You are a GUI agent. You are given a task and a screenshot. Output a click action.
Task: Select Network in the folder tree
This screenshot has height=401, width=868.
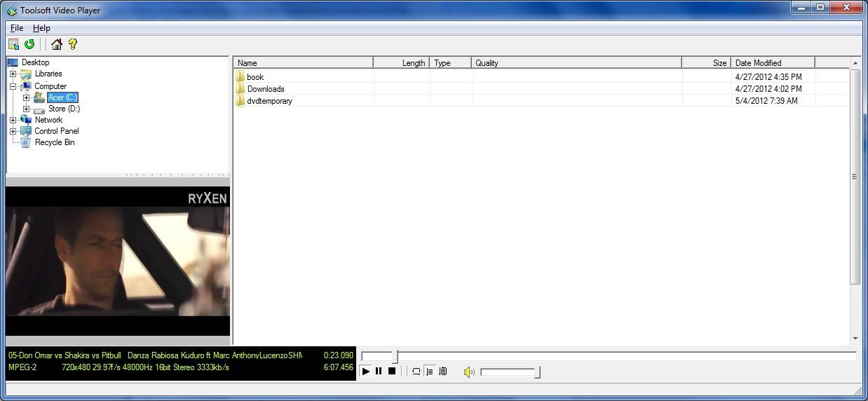pyautogui.click(x=48, y=120)
